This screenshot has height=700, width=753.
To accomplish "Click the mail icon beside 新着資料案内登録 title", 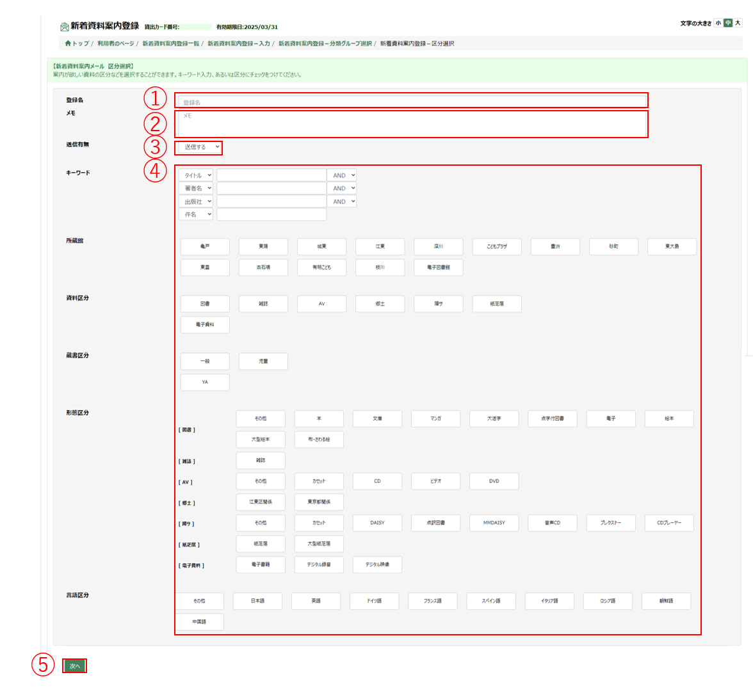I will tap(65, 27).
